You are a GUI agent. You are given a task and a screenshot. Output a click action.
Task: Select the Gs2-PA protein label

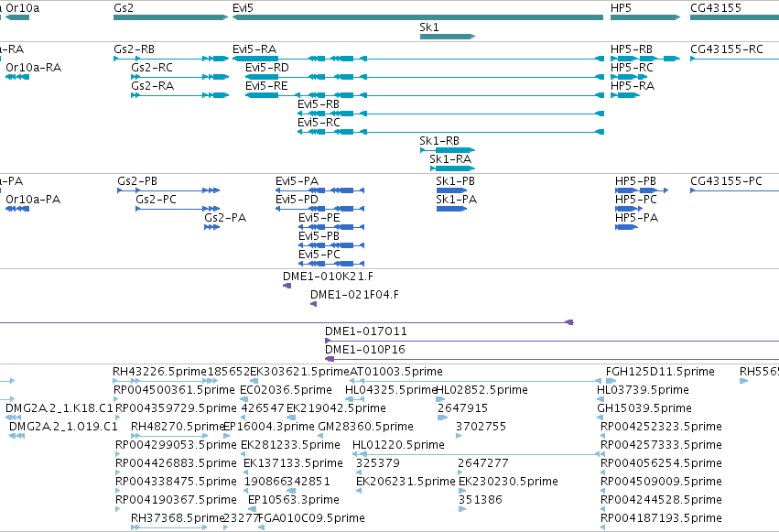pos(225,218)
